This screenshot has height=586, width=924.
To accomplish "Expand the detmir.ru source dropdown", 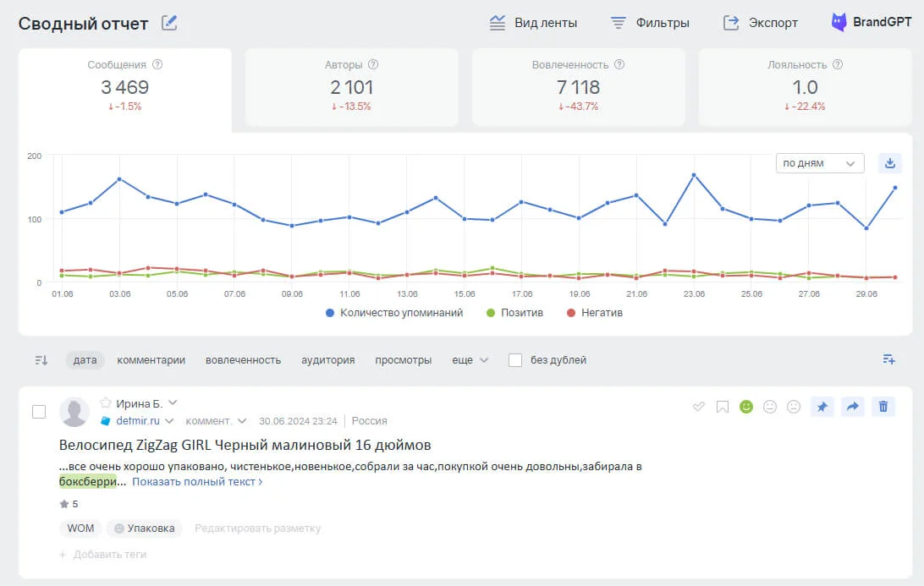I will (168, 421).
